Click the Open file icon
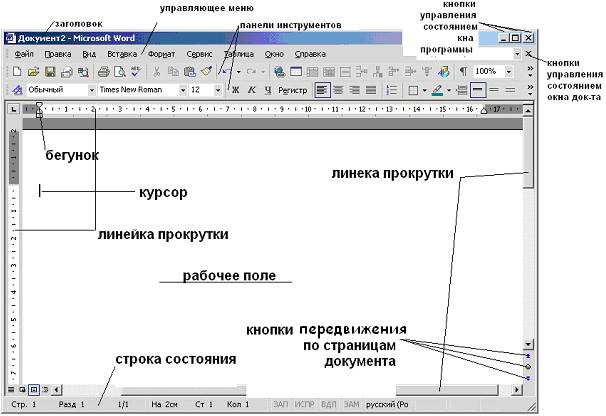The width and height of the screenshot is (606, 416). pyautogui.click(x=32, y=72)
